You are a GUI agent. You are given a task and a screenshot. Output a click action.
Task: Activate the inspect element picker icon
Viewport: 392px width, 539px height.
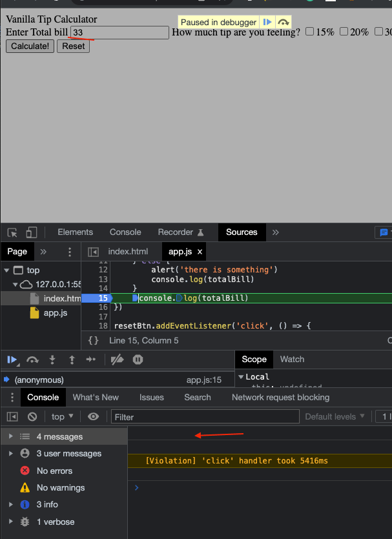tap(13, 233)
